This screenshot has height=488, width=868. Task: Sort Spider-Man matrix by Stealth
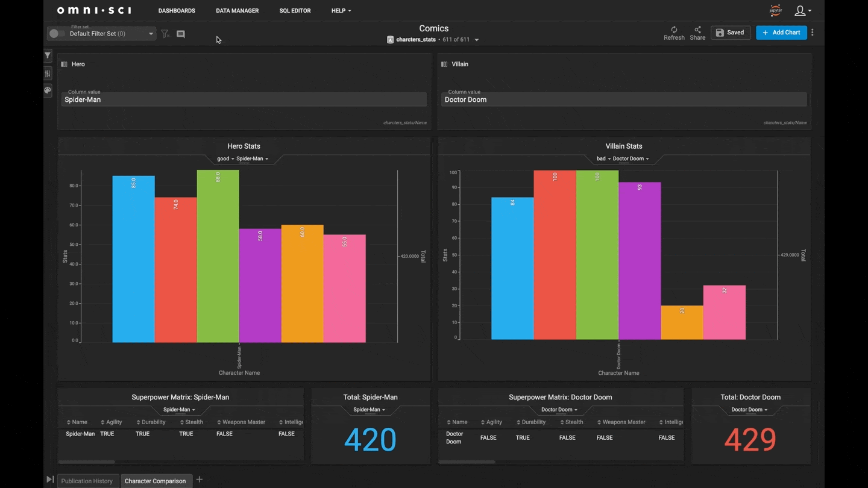click(191, 422)
